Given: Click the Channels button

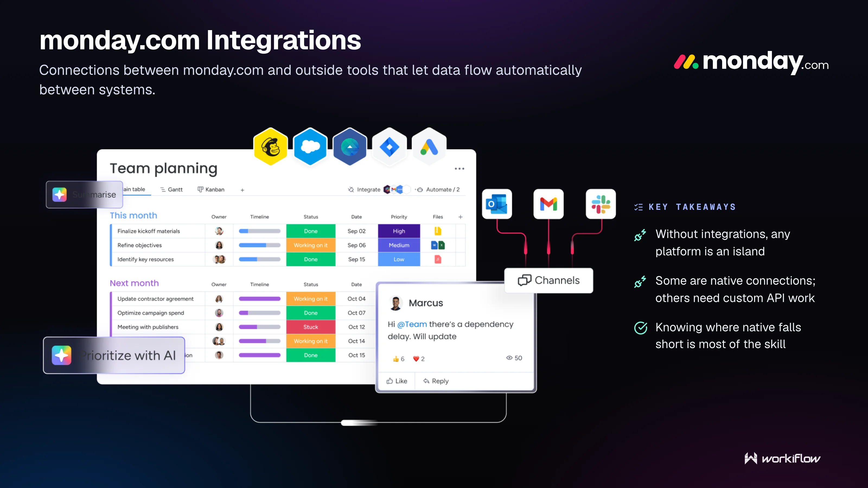Looking at the screenshot, I should point(548,280).
